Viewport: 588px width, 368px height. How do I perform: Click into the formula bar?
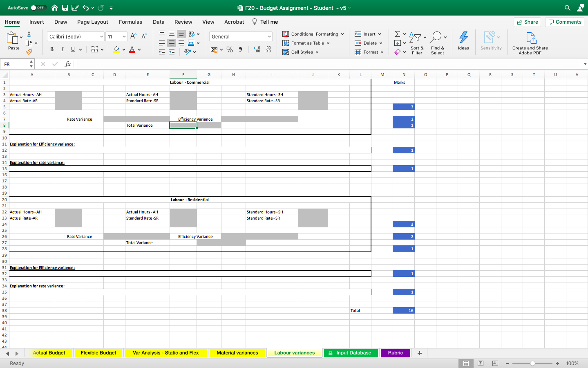pos(327,64)
